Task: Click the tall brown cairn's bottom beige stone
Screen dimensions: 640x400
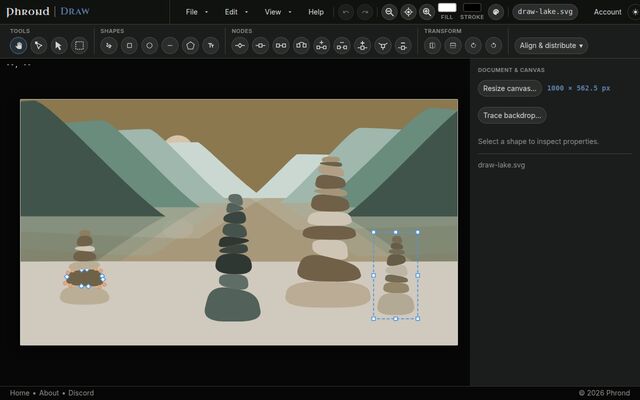Action: 328,294
